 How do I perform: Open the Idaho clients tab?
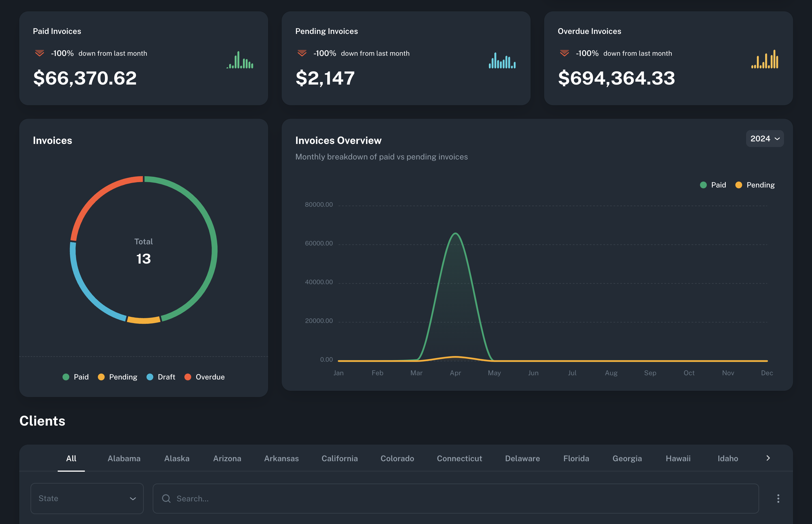point(728,458)
